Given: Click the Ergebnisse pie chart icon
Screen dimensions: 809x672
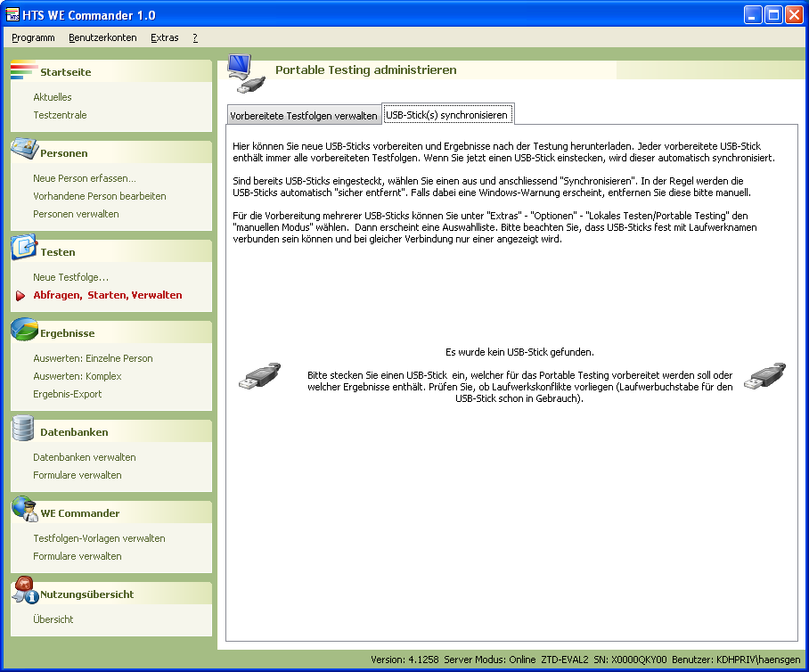Looking at the screenshot, I should (x=23, y=330).
